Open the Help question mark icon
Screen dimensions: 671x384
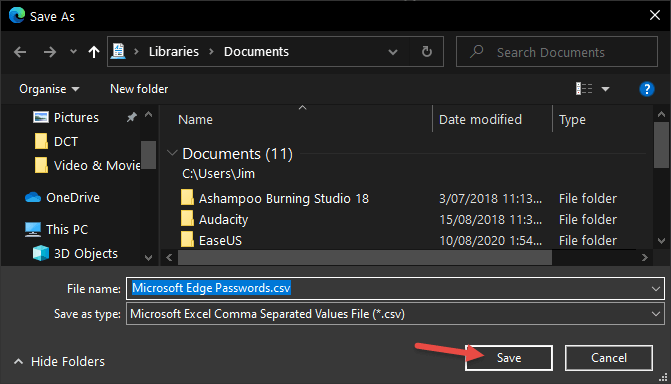pos(647,89)
